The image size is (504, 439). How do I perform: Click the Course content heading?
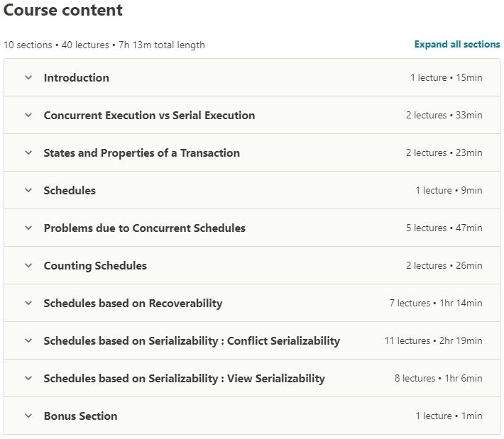(x=63, y=11)
